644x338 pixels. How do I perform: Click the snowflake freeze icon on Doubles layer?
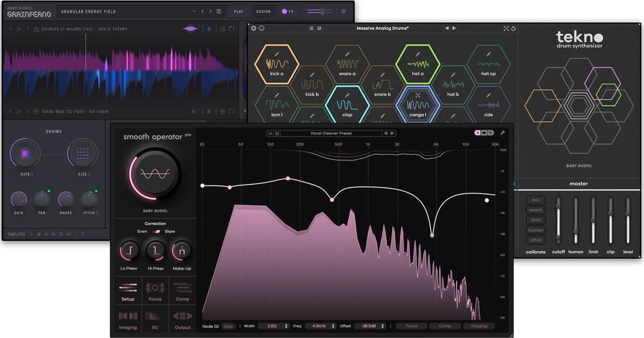tap(209, 29)
